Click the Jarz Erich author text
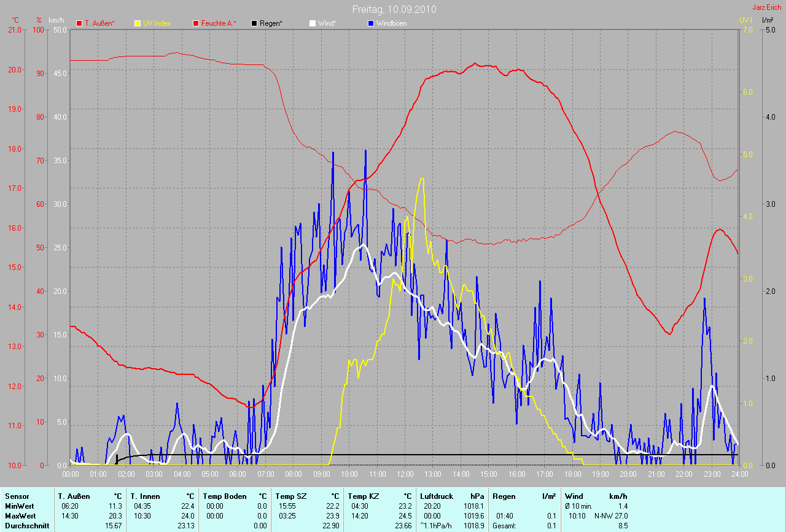This screenshot has height=532, width=786. tap(767, 7)
